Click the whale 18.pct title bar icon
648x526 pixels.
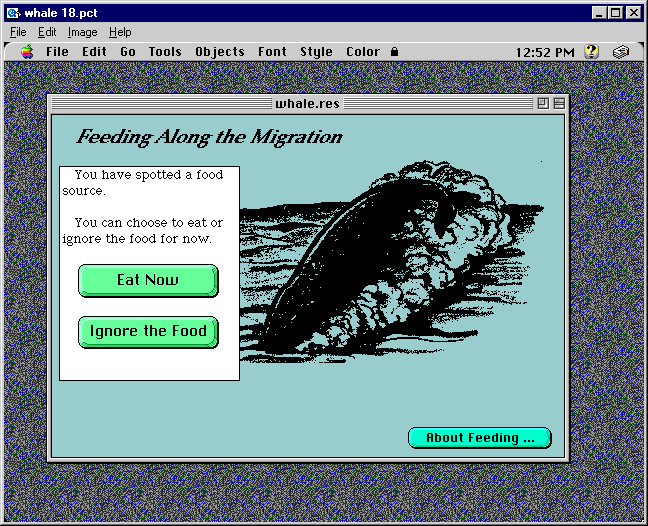tap(13, 13)
